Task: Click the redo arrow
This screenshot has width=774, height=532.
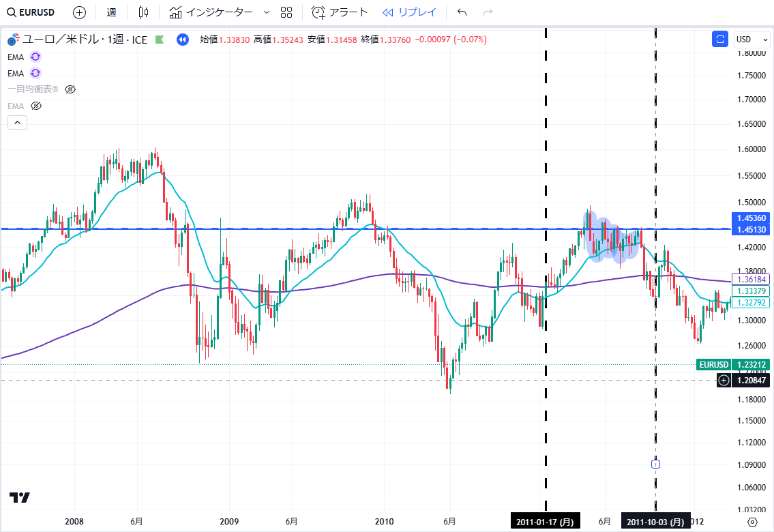Action: pyautogui.click(x=488, y=12)
